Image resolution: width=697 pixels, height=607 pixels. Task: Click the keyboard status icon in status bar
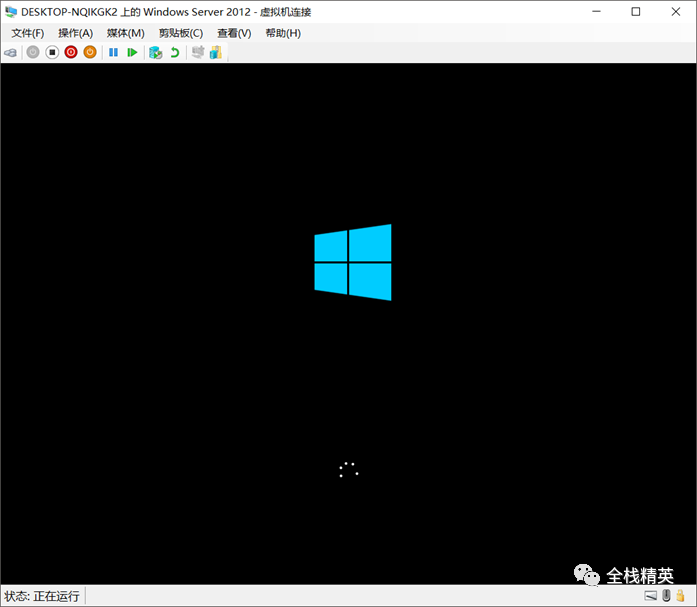pos(650,595)
